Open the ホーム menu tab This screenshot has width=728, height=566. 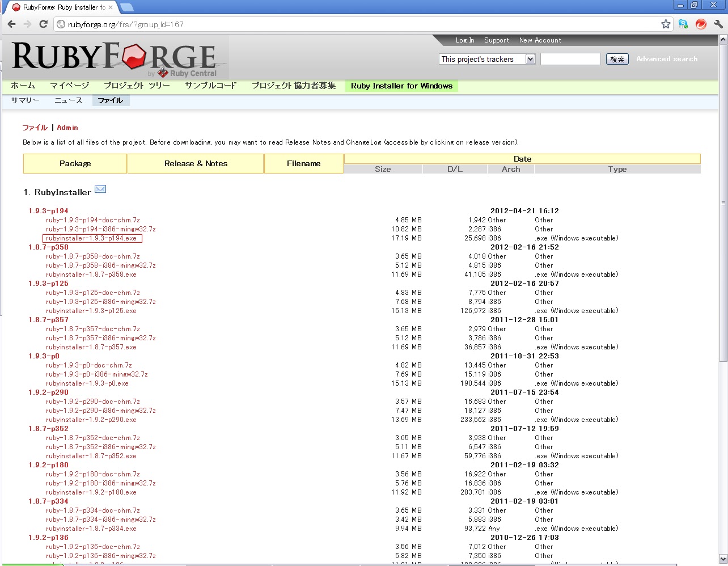23,86
